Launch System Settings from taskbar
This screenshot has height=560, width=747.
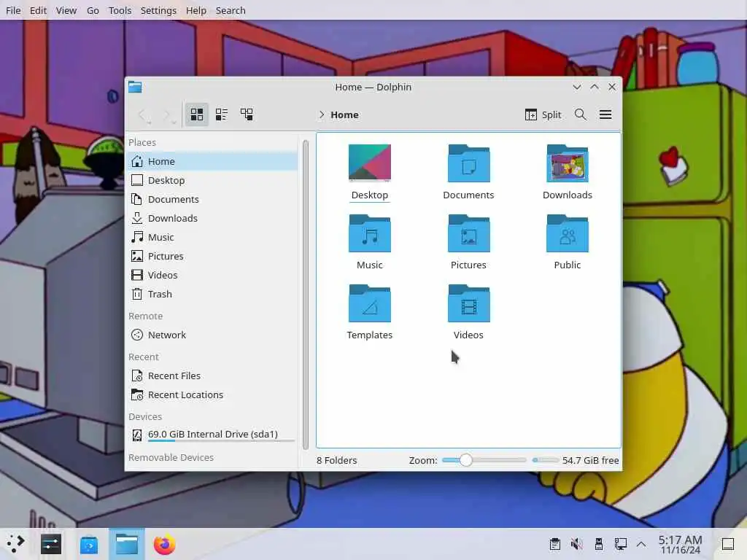[x=51, y=544]
